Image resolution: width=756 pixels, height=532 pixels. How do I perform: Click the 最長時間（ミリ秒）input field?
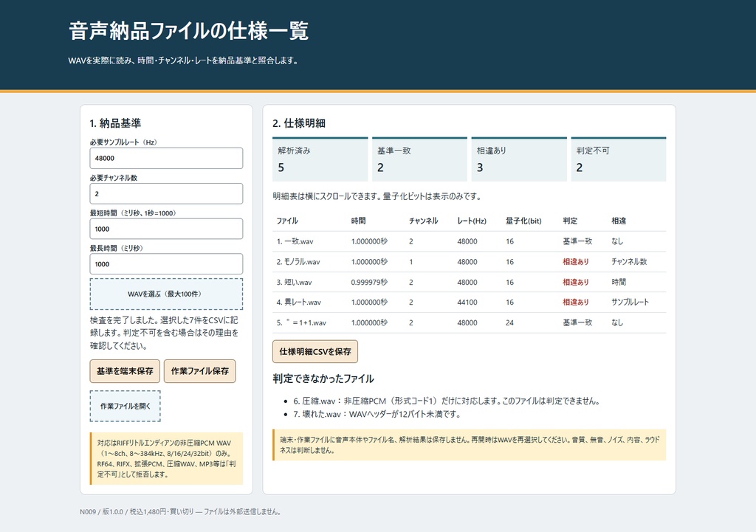[x=166, y=264]
